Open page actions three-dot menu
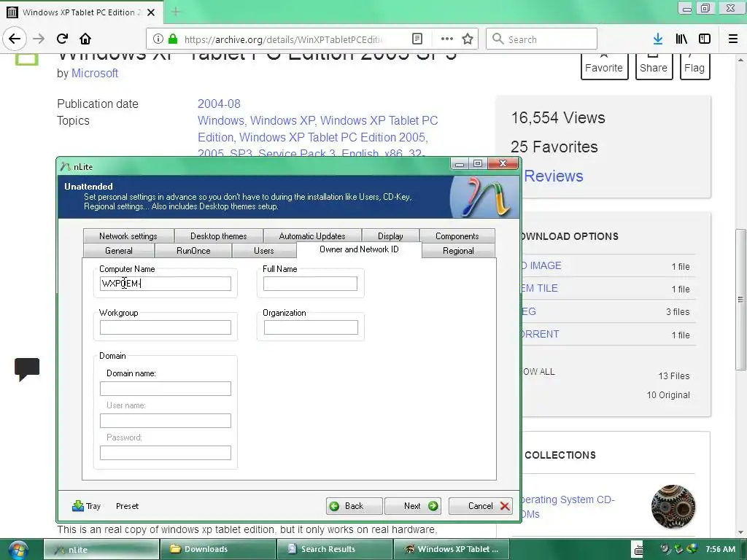The image size is (747, 560). point(447,39)
